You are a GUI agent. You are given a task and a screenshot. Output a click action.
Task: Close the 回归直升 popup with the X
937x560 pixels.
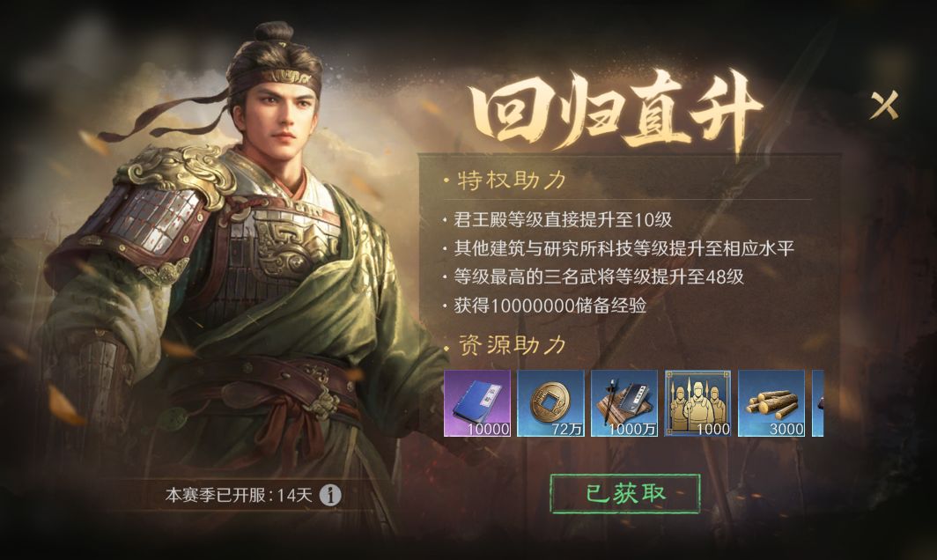pyautogui.click(x=884, y=105)
